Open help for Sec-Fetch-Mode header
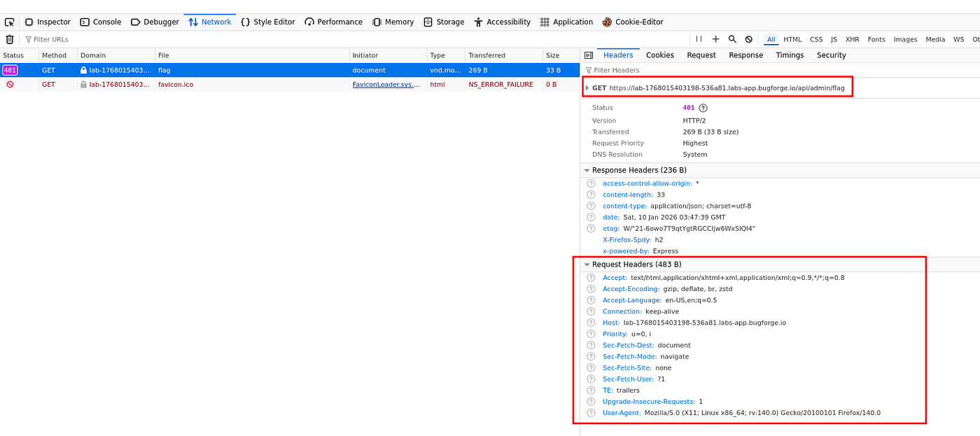This screenshot has width=980, height=436. [x=591, y=356]
